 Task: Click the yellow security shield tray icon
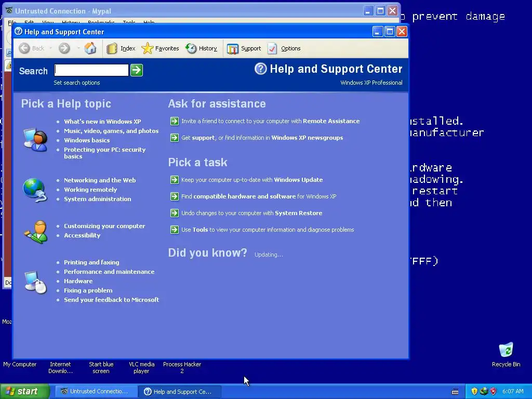474,391
